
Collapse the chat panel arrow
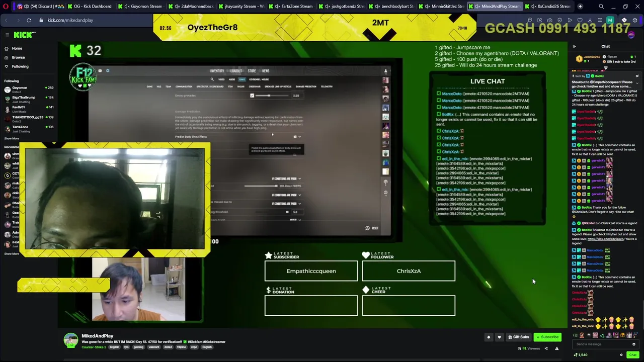pos(574,46)
